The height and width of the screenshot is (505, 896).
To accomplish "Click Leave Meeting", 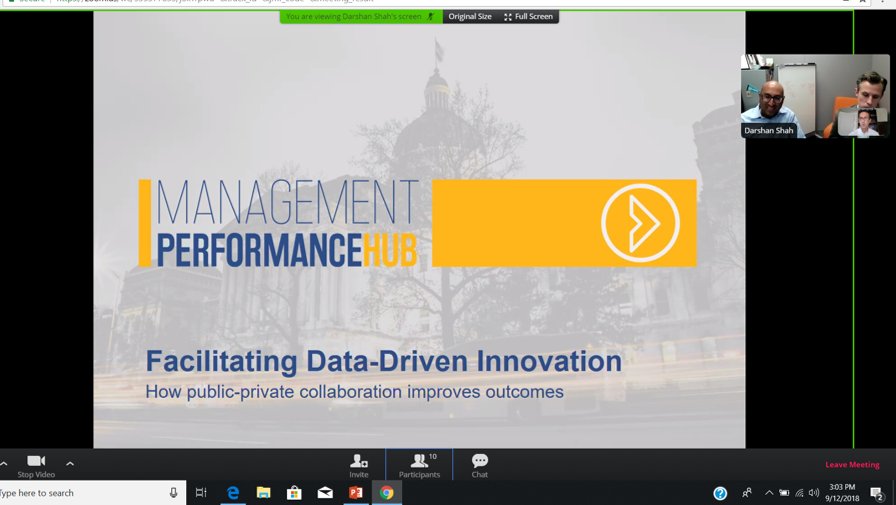I will click(x=852, y=464).
